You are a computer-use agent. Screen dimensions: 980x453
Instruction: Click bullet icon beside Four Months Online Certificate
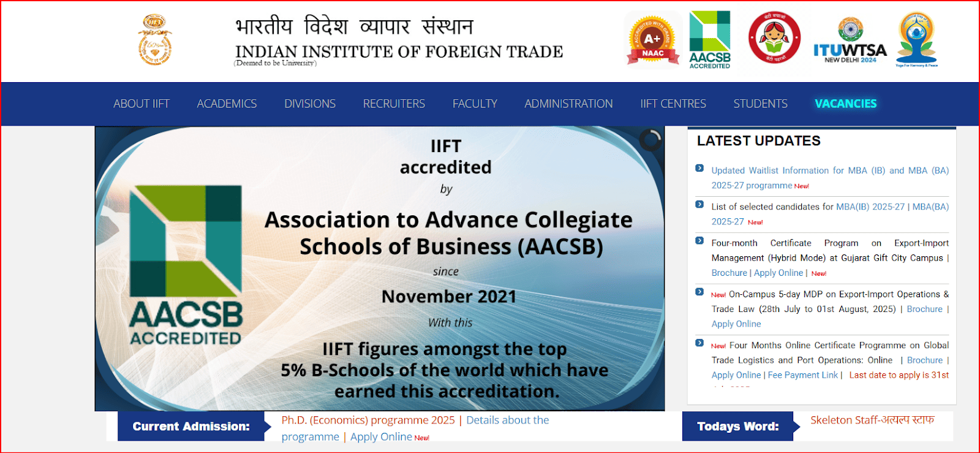(x=699, y=343)
